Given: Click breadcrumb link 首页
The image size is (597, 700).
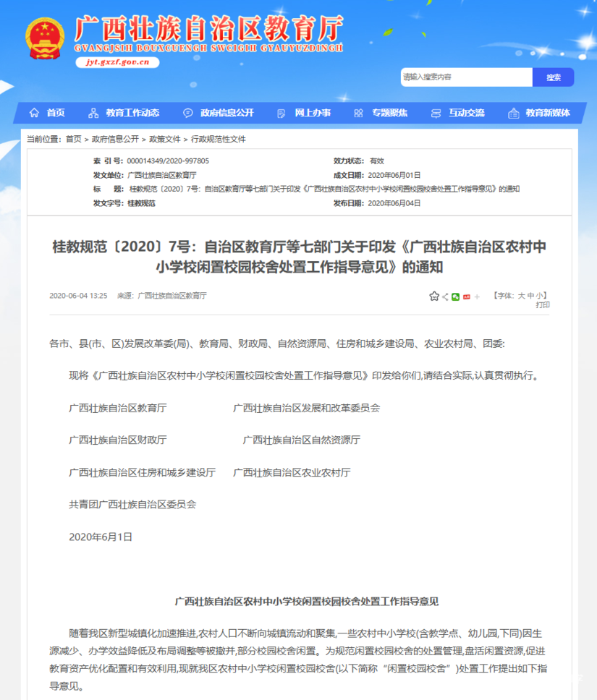Looking at the screenshot, I should pos(74,140).
